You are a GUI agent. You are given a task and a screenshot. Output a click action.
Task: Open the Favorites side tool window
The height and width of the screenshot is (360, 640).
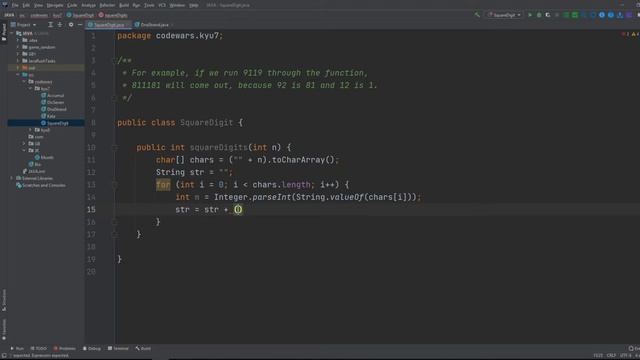4,330
